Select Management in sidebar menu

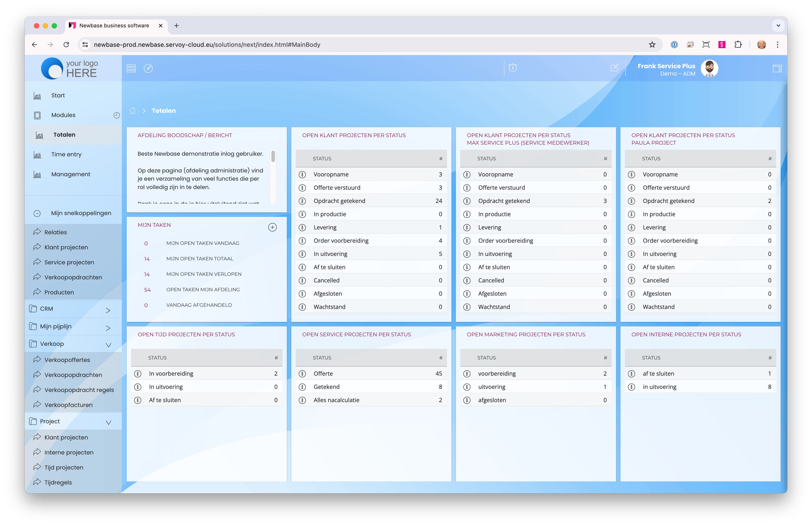click(71, 174)
